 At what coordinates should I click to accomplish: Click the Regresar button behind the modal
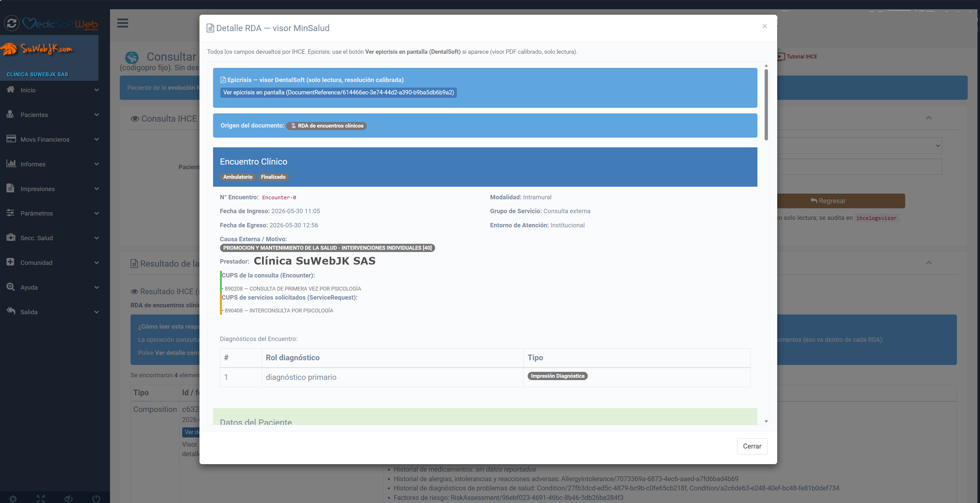[841, 201]
